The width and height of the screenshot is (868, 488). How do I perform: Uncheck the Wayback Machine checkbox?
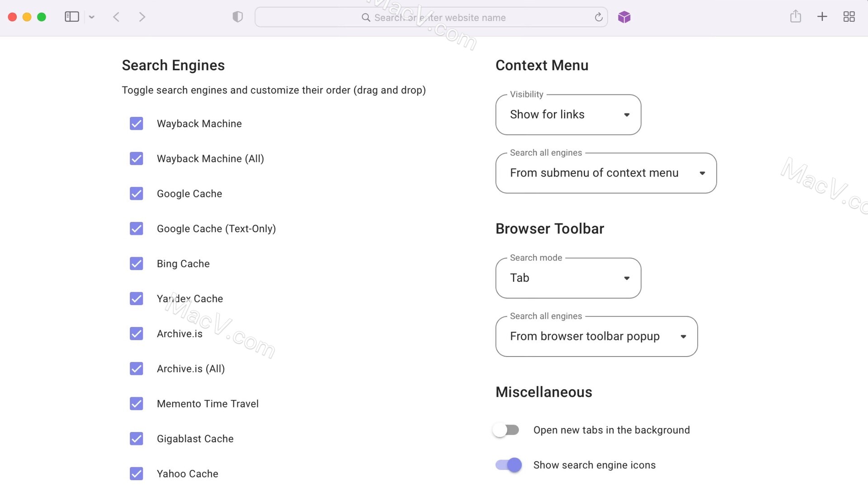click(x=137, y=123)
